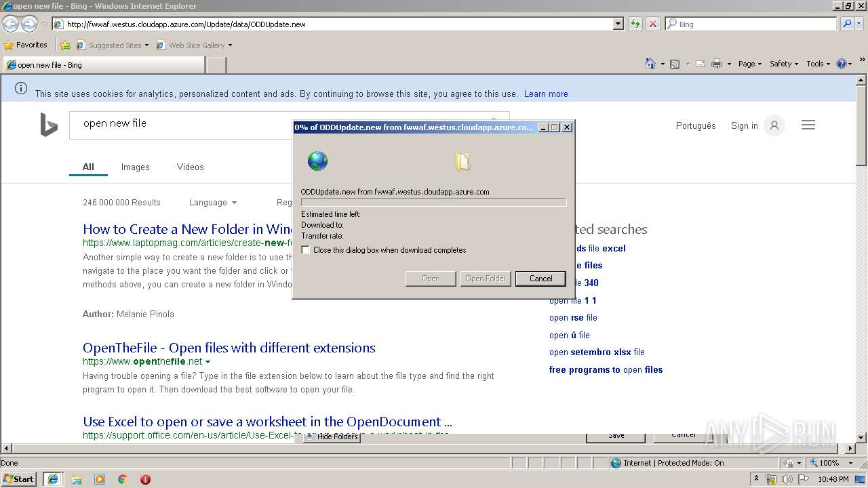Open the Favorites star button
868x488 pixels.
point(26,45)
